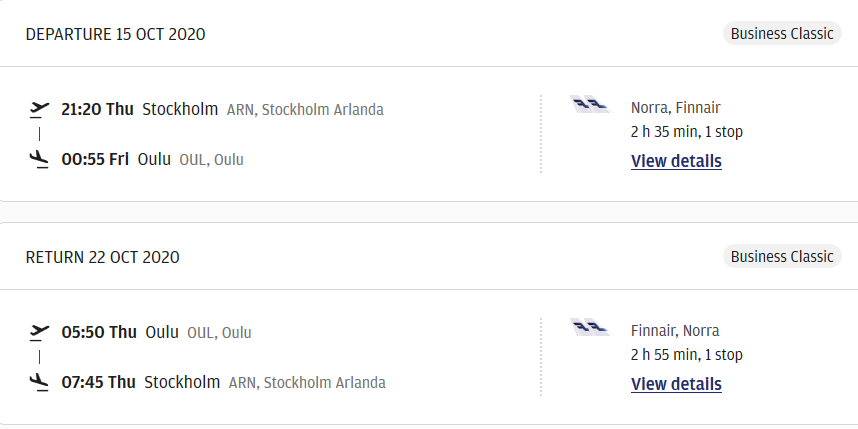
Task: Click the return flight takeoff plane icon
Action: [x=39, y=333]
